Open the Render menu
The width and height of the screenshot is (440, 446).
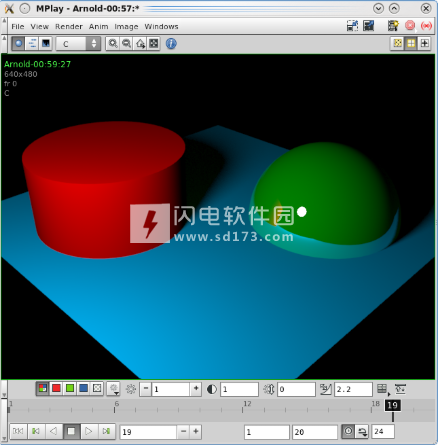(69, 26)
